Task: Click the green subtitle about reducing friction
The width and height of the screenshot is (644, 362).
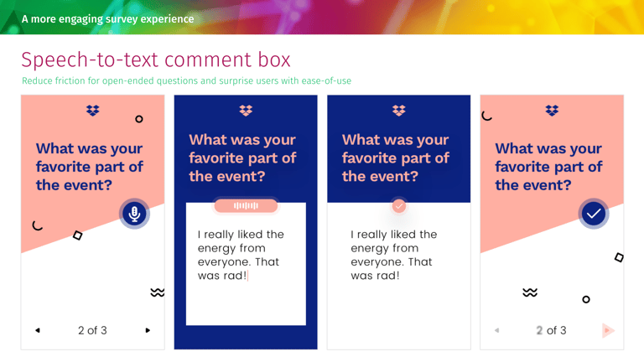Action: pos(186,81)
